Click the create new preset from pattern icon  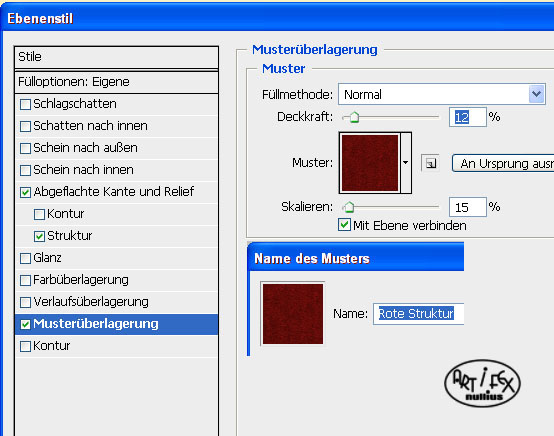point(430,163)
